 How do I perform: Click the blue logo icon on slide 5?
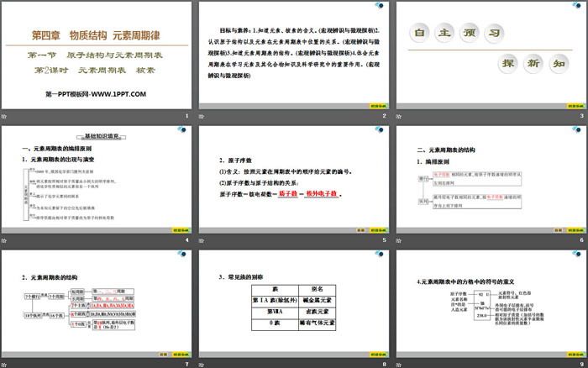tap(379, 129)
